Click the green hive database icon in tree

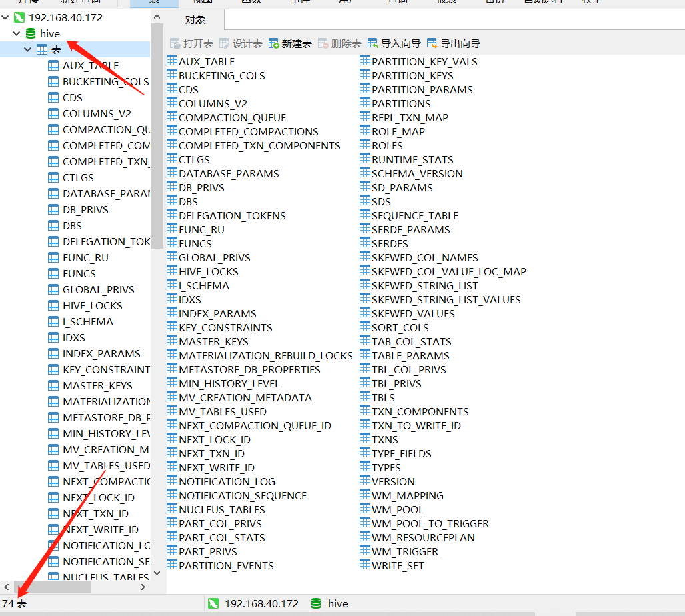31,33
